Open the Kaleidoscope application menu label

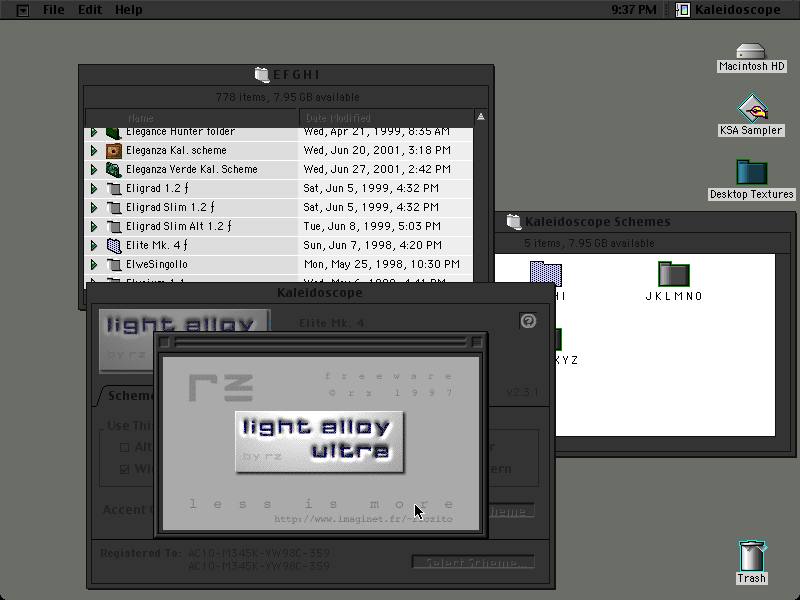click(737, 10)
